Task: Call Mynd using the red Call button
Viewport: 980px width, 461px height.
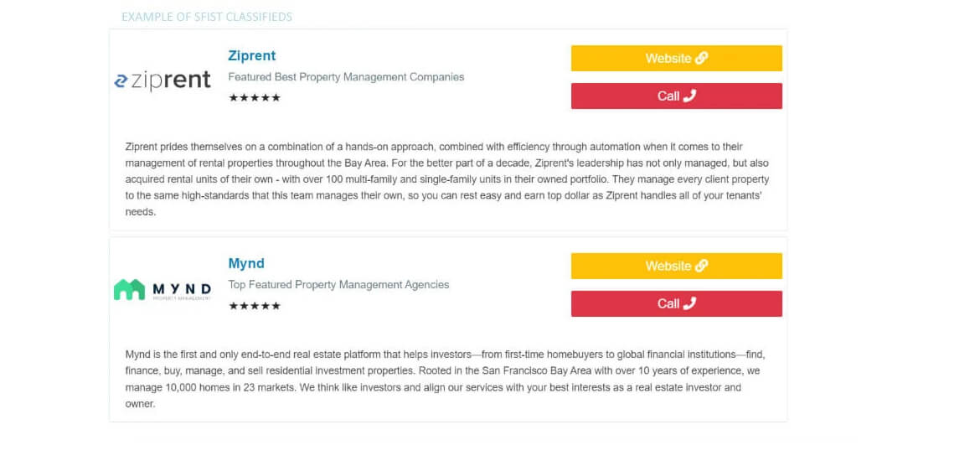Action: 676,303
